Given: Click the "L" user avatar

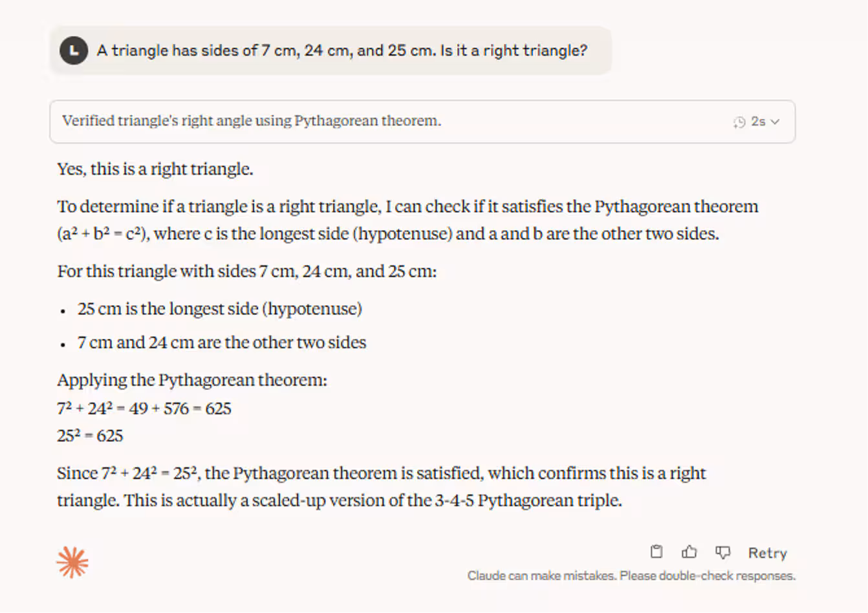Looking at the screenshot, I should [74, 50].
